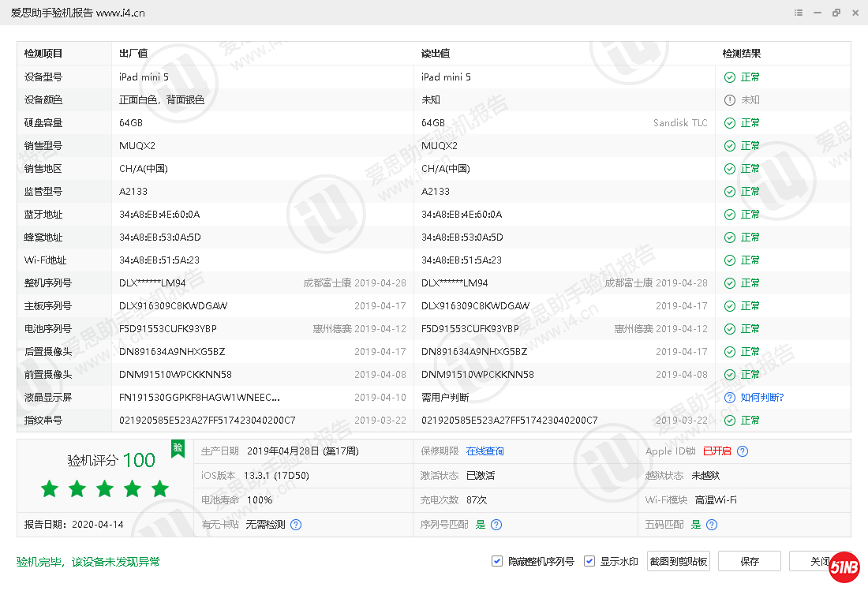
Task: Click the 截图到剪贴板 button
Action: [678, 560]
